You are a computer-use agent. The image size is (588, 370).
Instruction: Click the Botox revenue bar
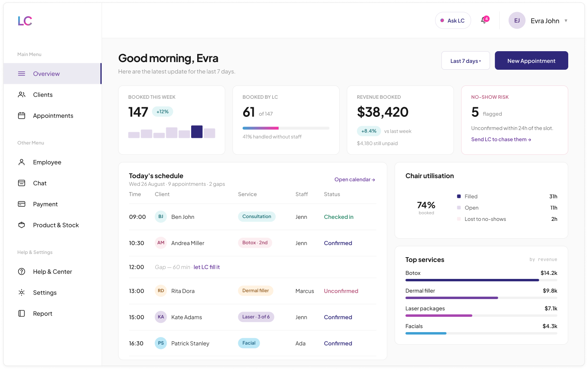pyautogui.click(x=481, y=280)
